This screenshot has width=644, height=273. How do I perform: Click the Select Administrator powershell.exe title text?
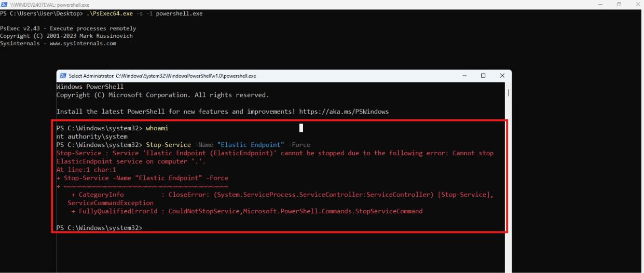(x=162, y=76)
